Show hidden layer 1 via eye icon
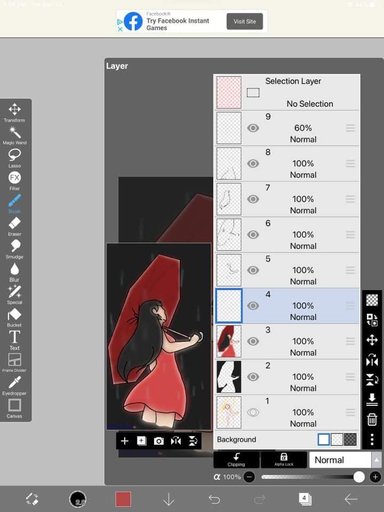Screen dimensions: 384x512 253,412
